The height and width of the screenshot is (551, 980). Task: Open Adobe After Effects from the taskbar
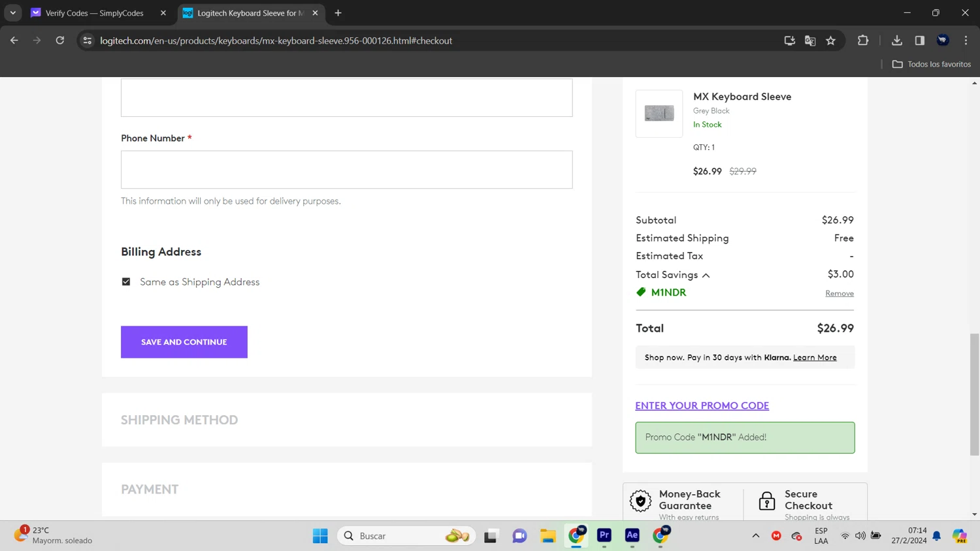632,535
